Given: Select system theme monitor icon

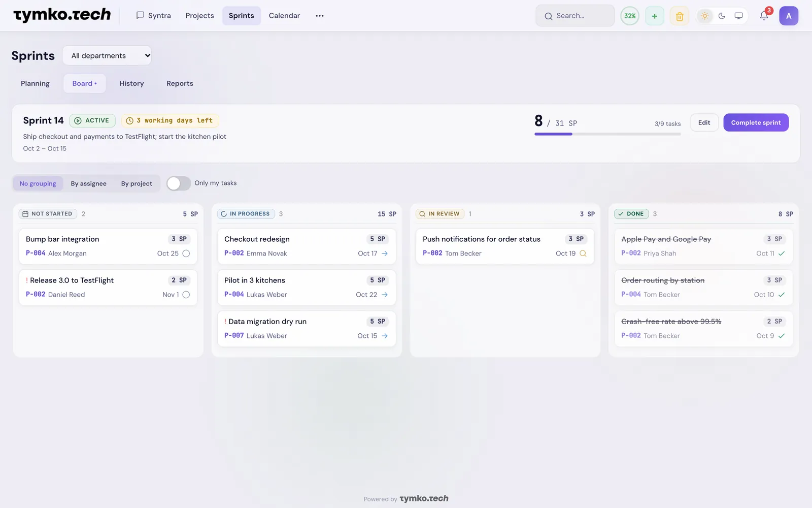Looking at the screenshot, I should pos(738,16).
